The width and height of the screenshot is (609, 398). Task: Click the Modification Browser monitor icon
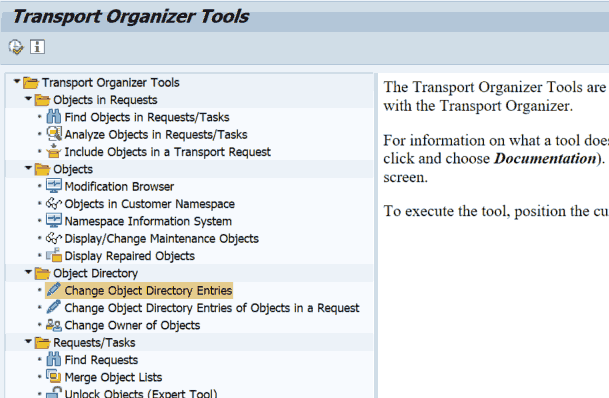pos(54,186)
